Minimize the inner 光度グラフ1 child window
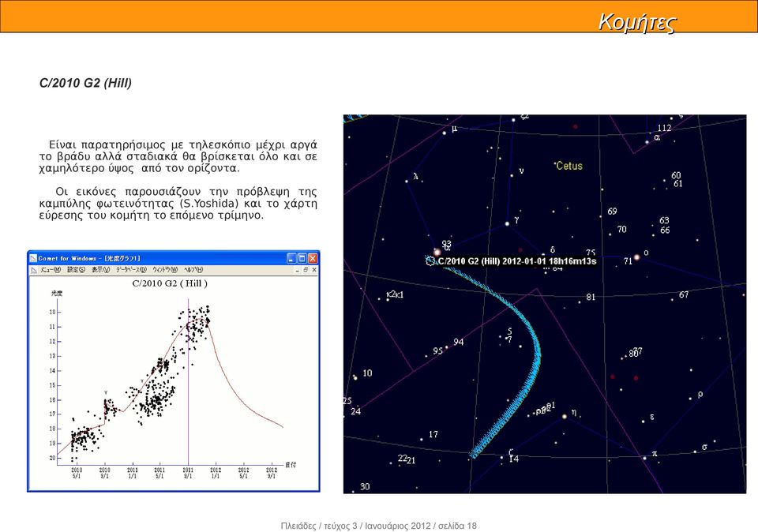The height and width of the screenshot is (532, 758). tap(298, 270)
